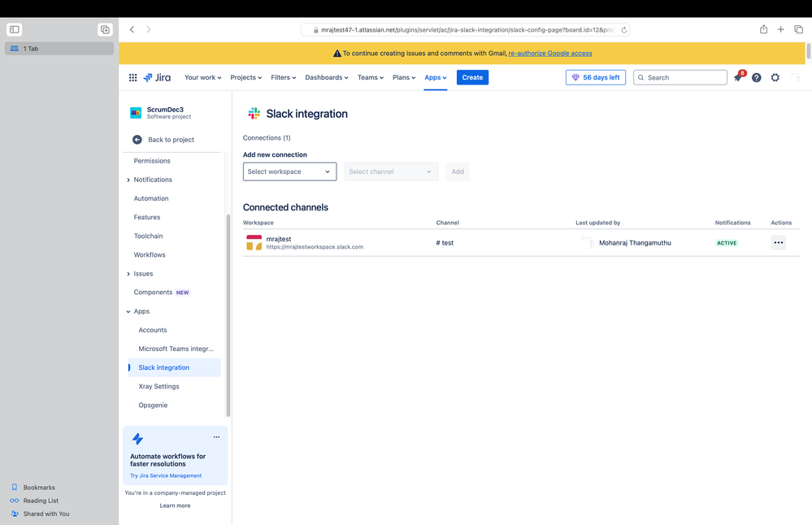Go back with the Safari back arrow
Image resolution: width=812 pixels, height=525 pixels.
pyautogui.click(x=132, y=29)
